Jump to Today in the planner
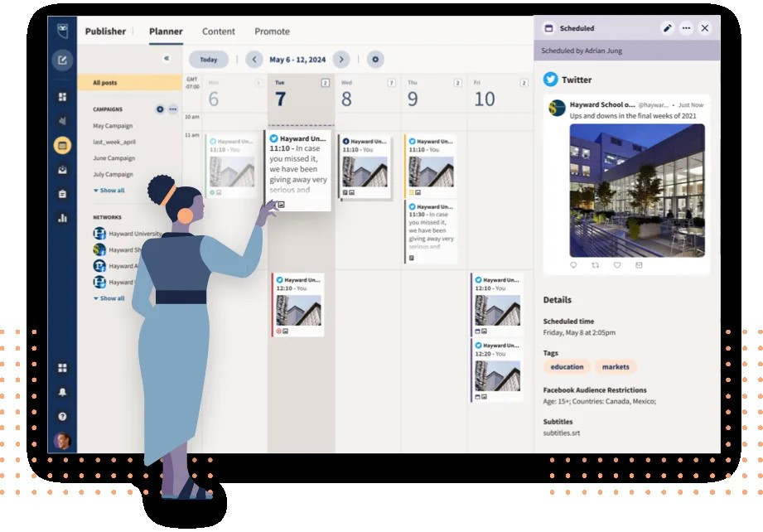The width and height of the screenshot is (763, 532). (208, 60)
